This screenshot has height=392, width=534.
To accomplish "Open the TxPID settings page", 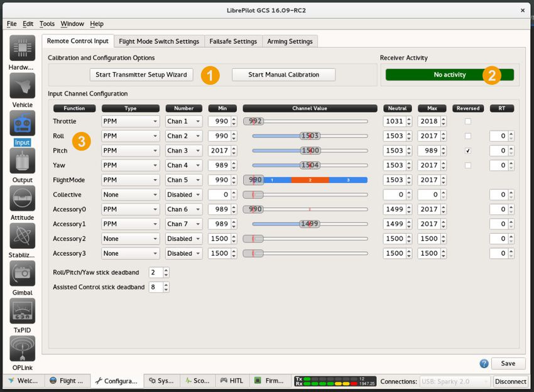I will (22, 311).
